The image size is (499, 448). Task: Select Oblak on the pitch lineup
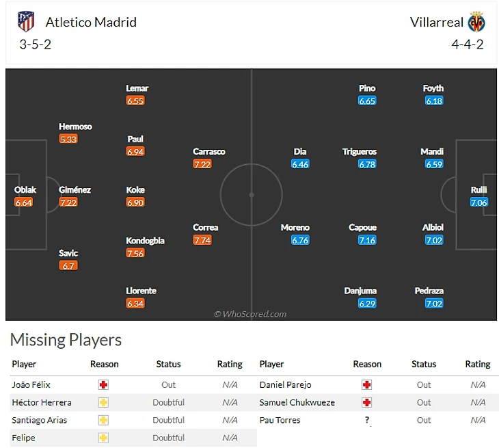point(25,189)
